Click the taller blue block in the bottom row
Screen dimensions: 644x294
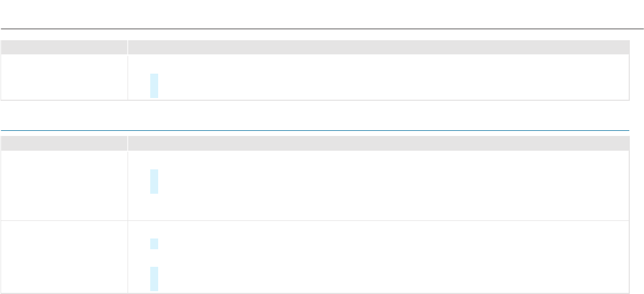click(154, 279)
